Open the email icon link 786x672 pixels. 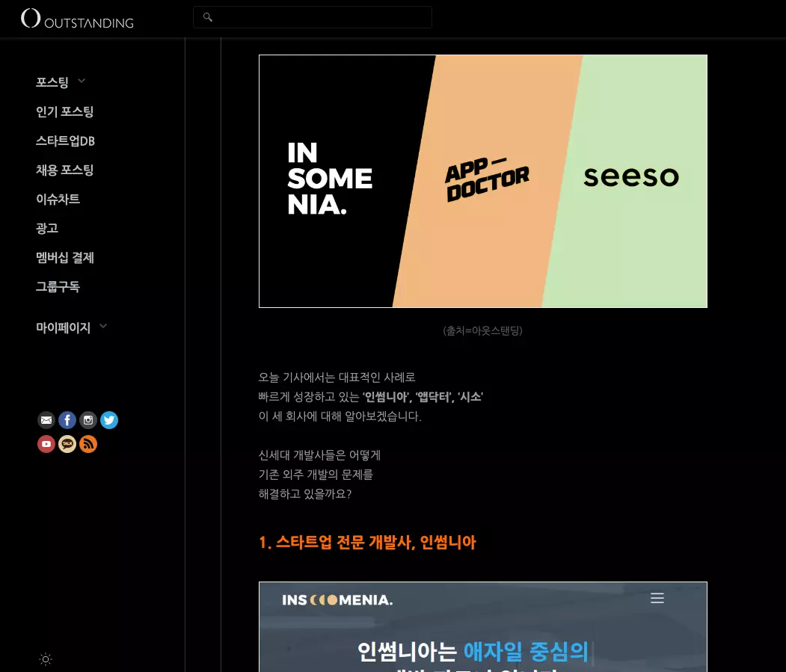point(46,420)
